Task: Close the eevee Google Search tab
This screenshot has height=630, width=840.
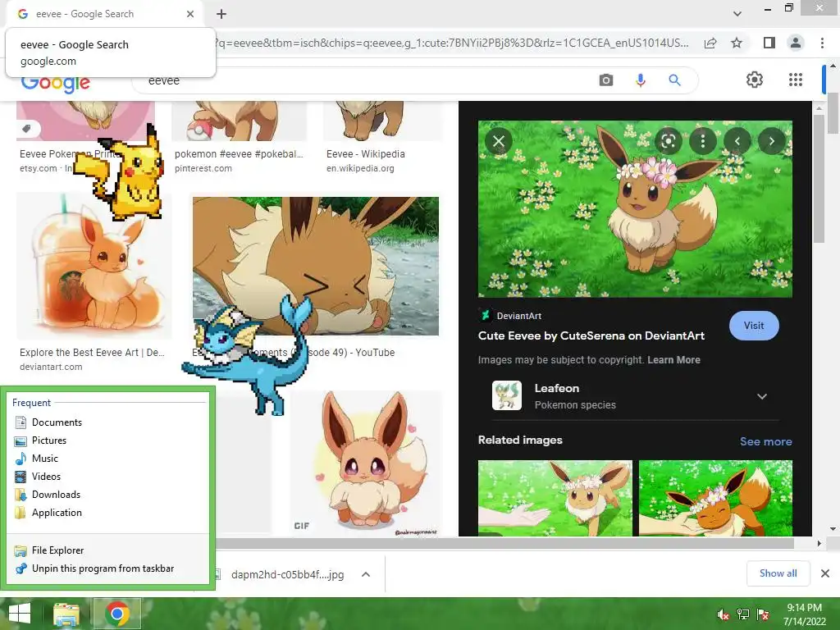Action: 190,14
